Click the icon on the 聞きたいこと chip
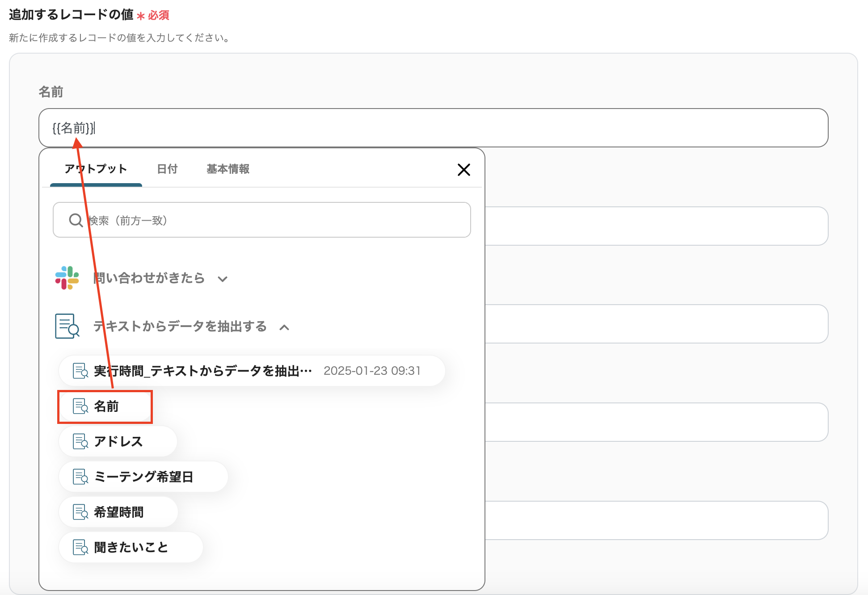Image resolution: width=868 pixels, height=595 pixels. pyautogui.click(x=80, y=547)
